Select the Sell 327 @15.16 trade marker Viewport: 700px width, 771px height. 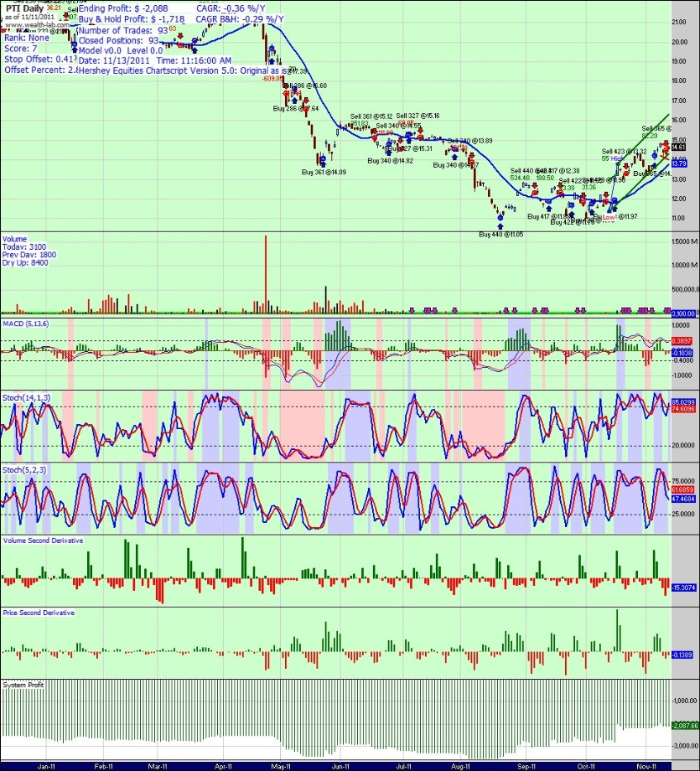coord(419,132)
